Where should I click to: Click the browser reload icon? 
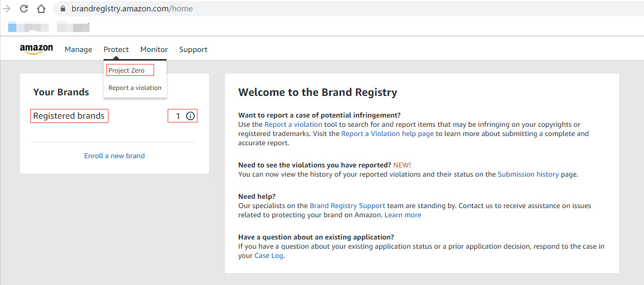click(x=24, y=9)
